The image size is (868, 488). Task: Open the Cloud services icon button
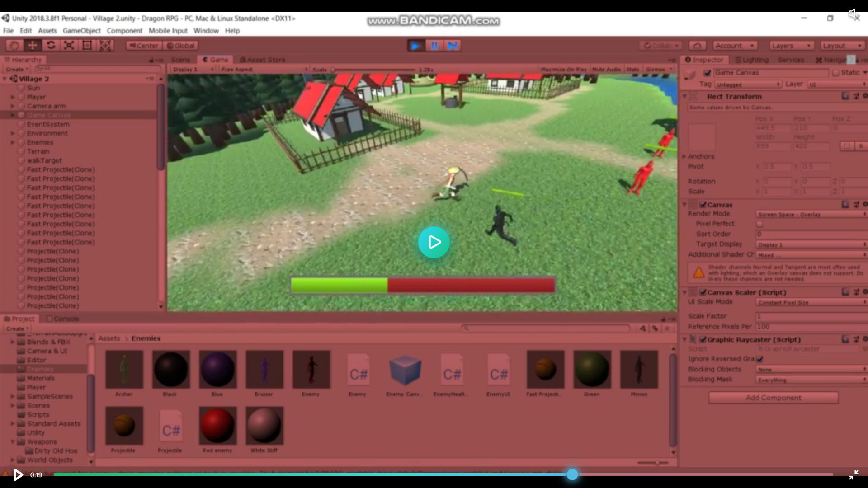(697, 46)
